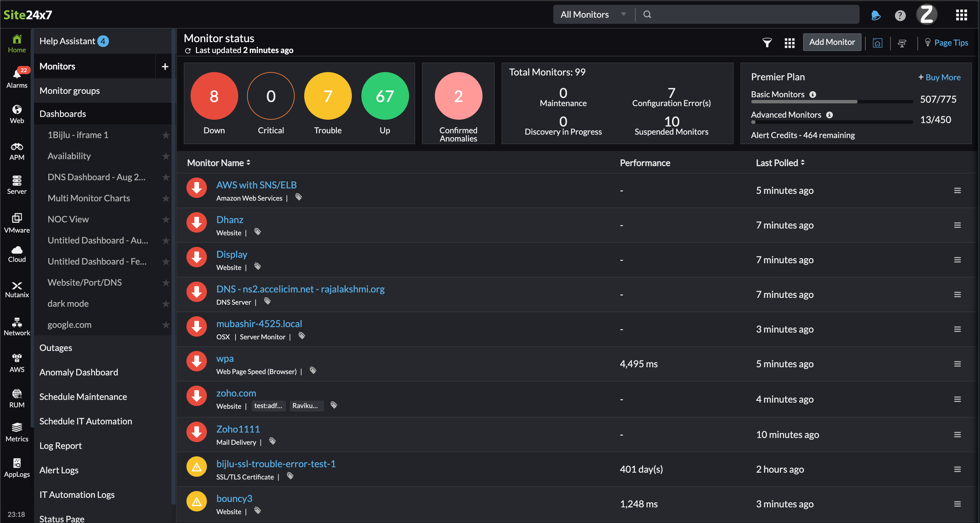
Task: Click the help question mark icon
Action: pos(900,15)
